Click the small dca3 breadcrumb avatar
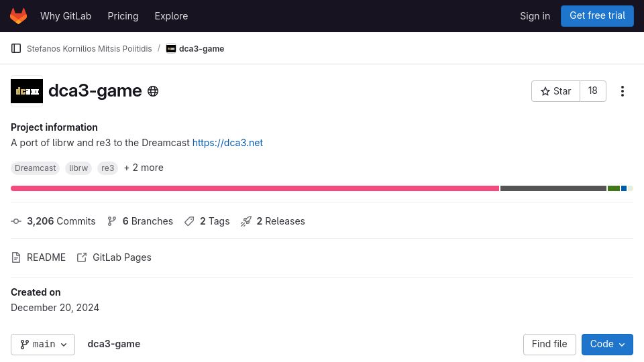644x362 pixels. [171, 48]
